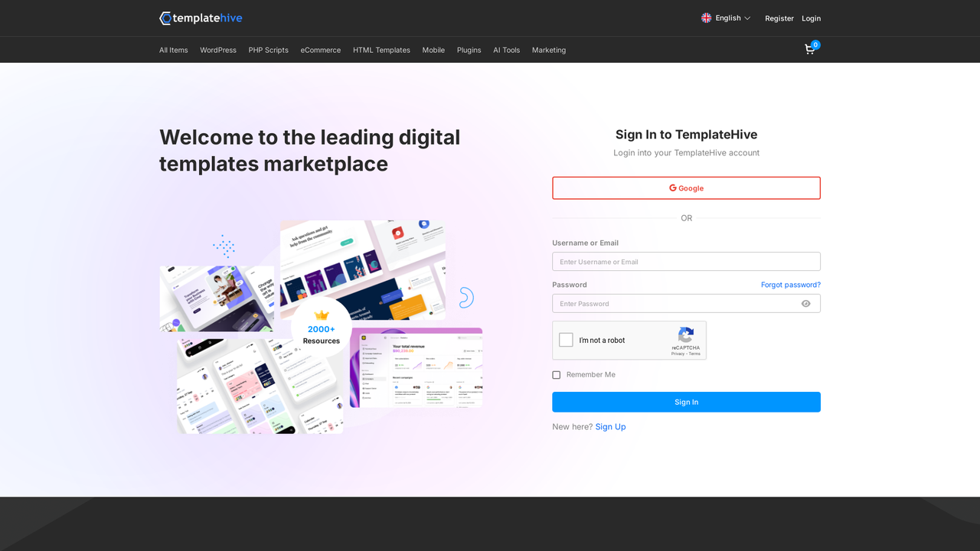Toggle password visibility eye icon
The height and width of the screenshot is (551, 980).
point(805,304)
